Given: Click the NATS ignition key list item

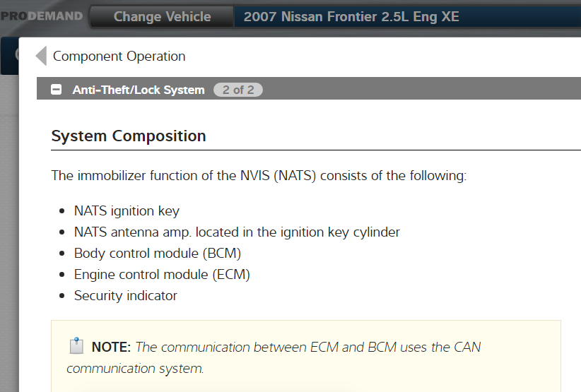Looking at the screenshot, I should (127, 210).
